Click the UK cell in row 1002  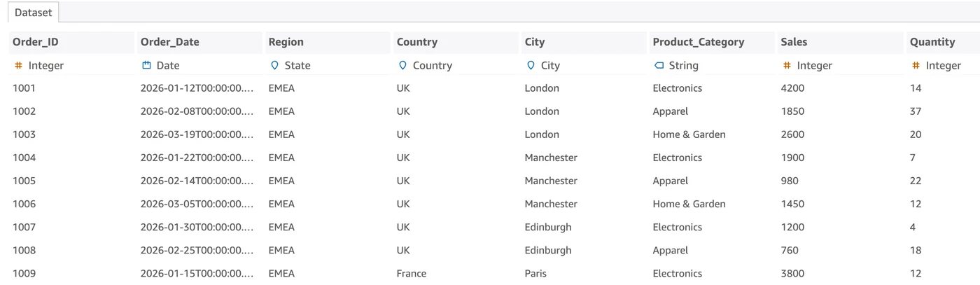[x=403, y=111]
